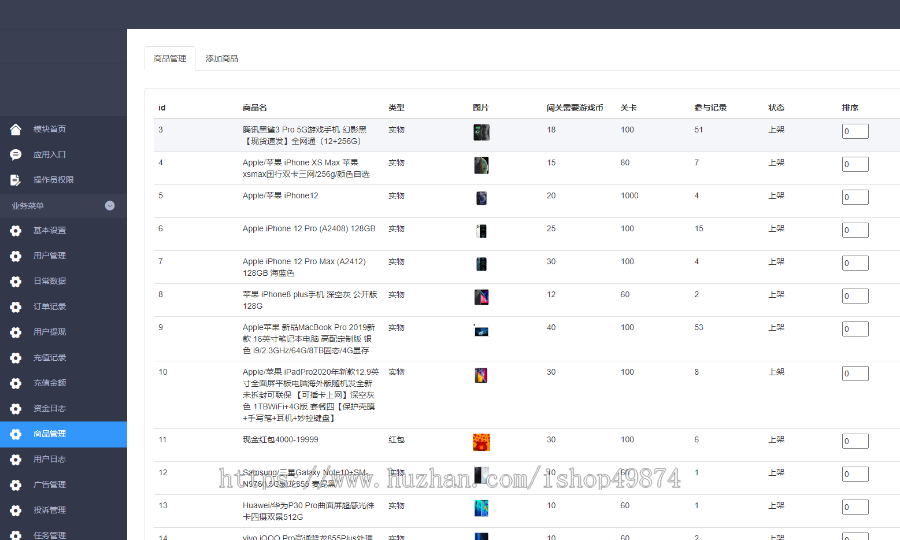900x540 pixels.
Task: Click the 商品名 column header
Action: click(254, 107)
